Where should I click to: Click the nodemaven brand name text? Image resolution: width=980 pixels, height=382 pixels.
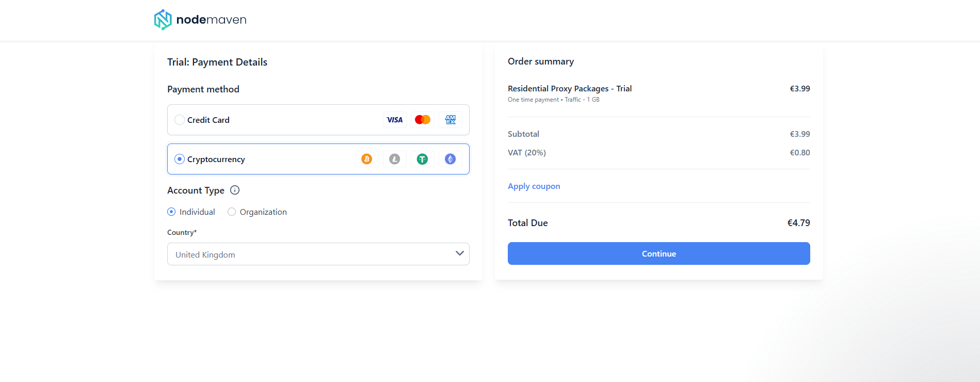click(212, 20)
